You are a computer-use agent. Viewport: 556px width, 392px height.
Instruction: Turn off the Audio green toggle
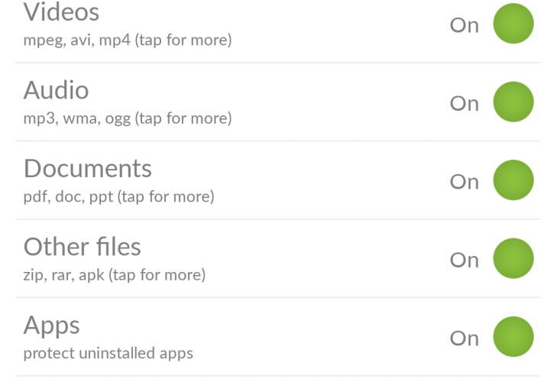tap(512, 102)
